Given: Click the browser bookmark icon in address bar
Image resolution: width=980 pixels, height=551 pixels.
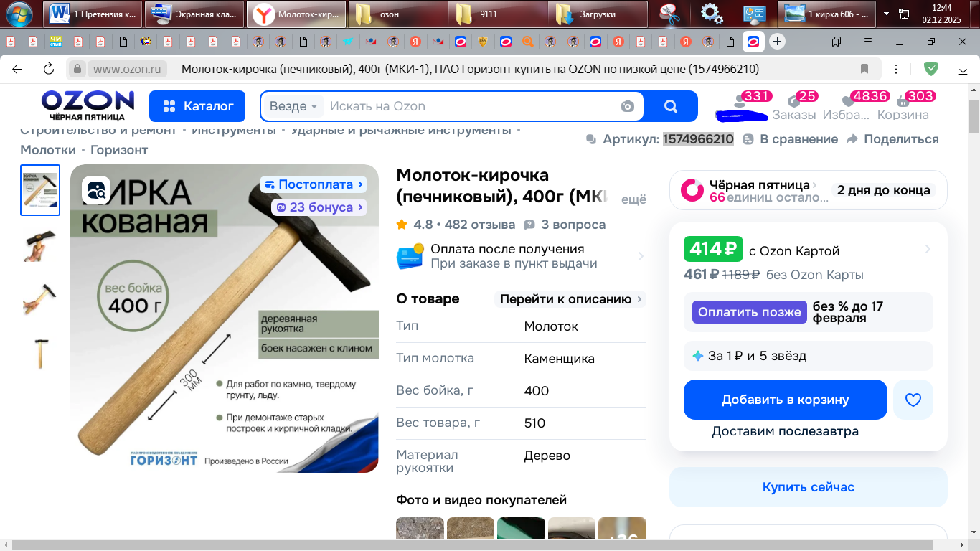Looking at the screenshot, I should coord(864,69).
